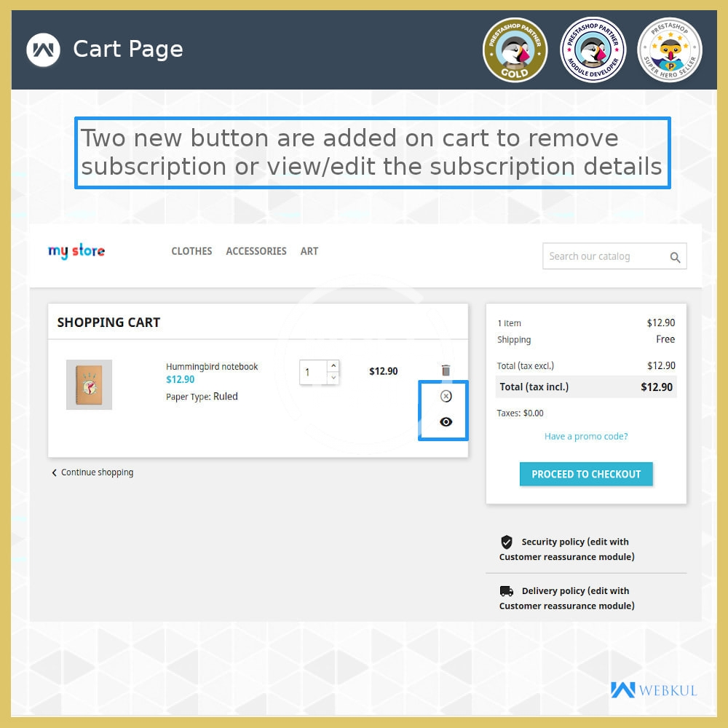728x728 pixels.
Task: Click the eye icon to view subscription details
Action: (446, 422)
